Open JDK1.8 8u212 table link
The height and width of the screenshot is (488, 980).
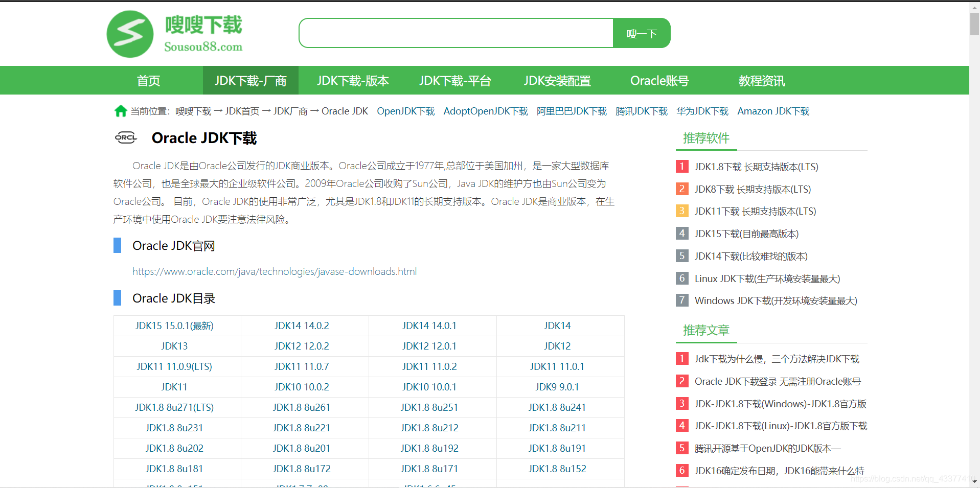pos(429,428)
